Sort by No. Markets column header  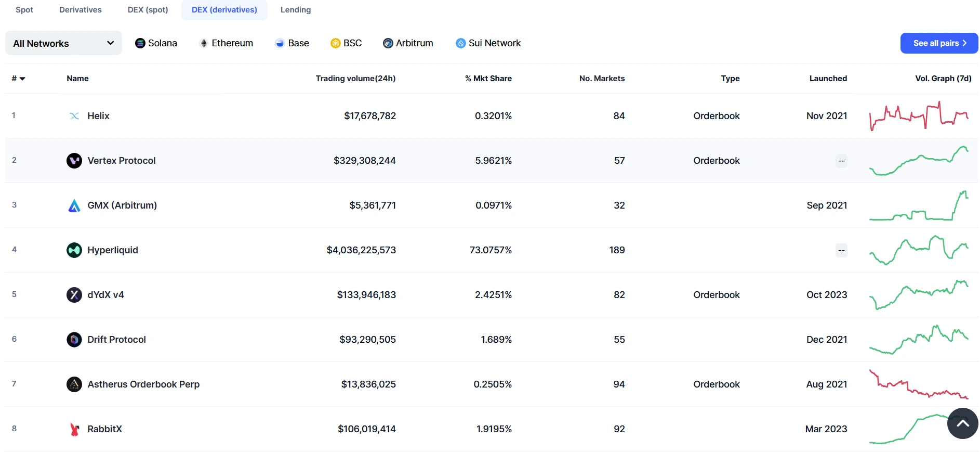coord(602,79)
